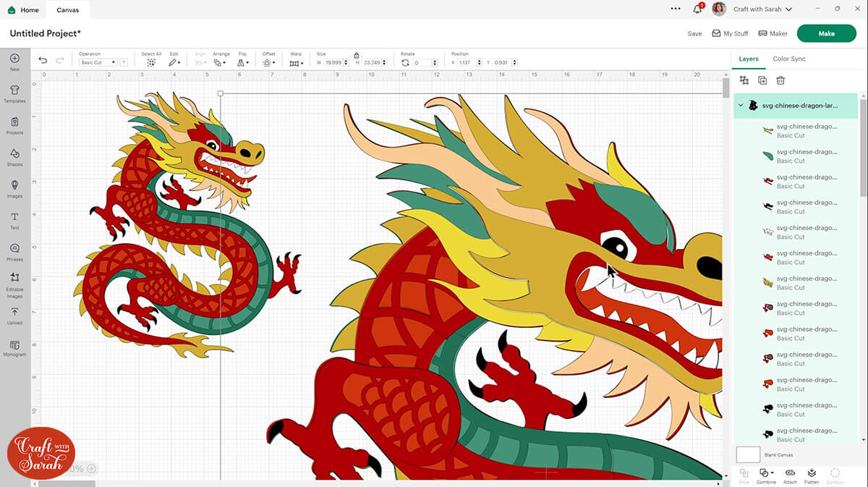Open the Templates panel
Screen dimensions: 868x487
point(14,93)
